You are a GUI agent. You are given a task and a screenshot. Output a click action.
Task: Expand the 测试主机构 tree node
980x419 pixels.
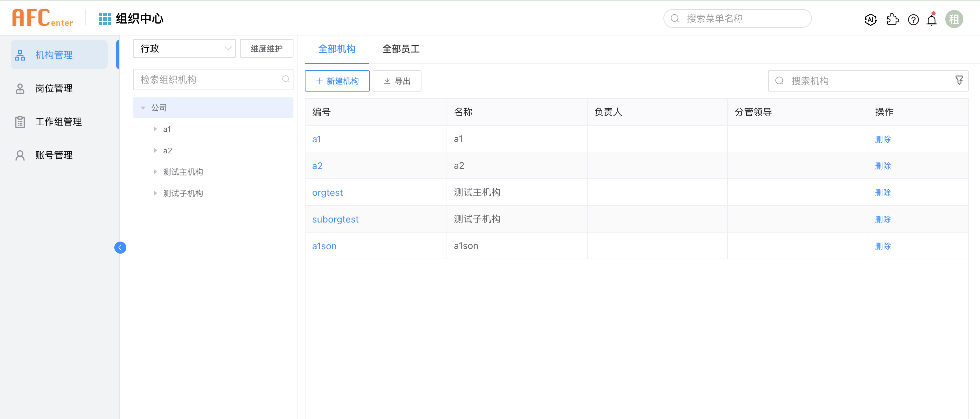coord(155,172)
